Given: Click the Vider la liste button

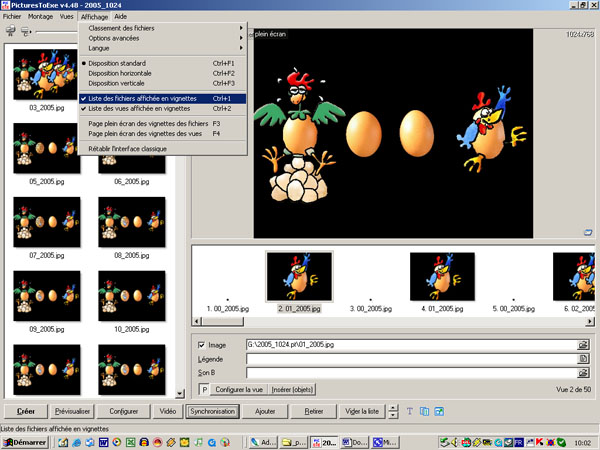Looking at the screenshot, I should (362, 411).
